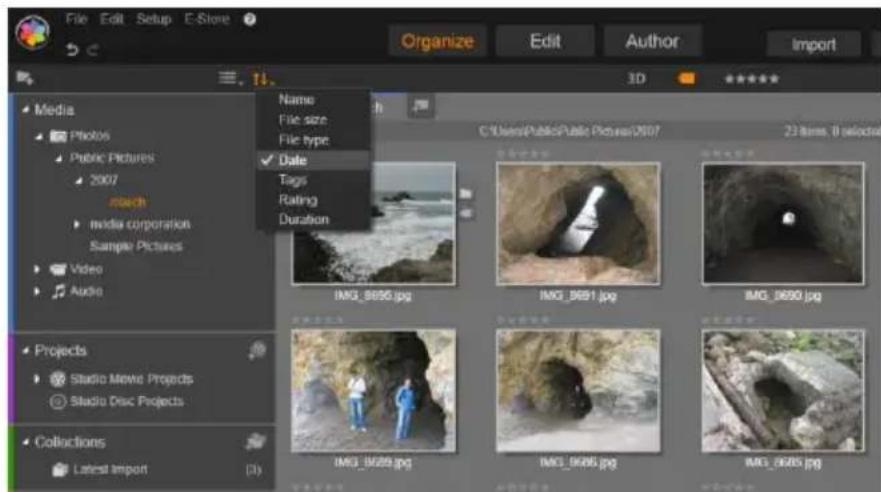Toggle the 3D filter button
The height and width of the screenshot is (492, 881).
636,79
